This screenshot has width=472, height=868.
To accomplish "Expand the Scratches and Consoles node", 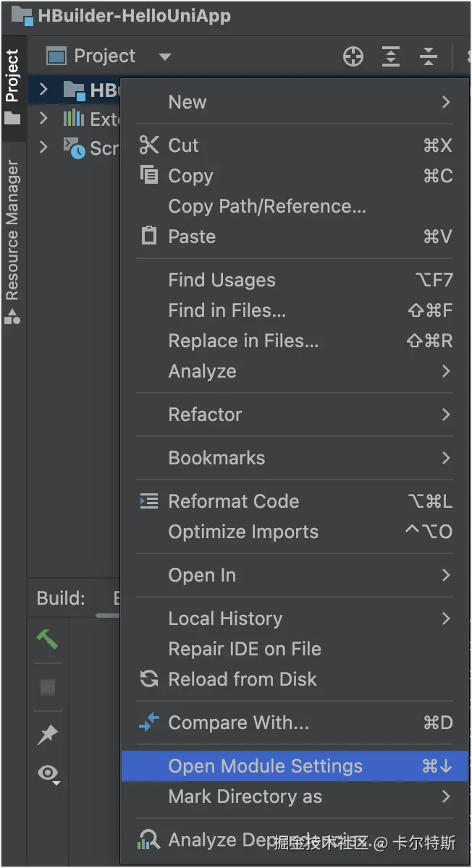I will [43, 147].
